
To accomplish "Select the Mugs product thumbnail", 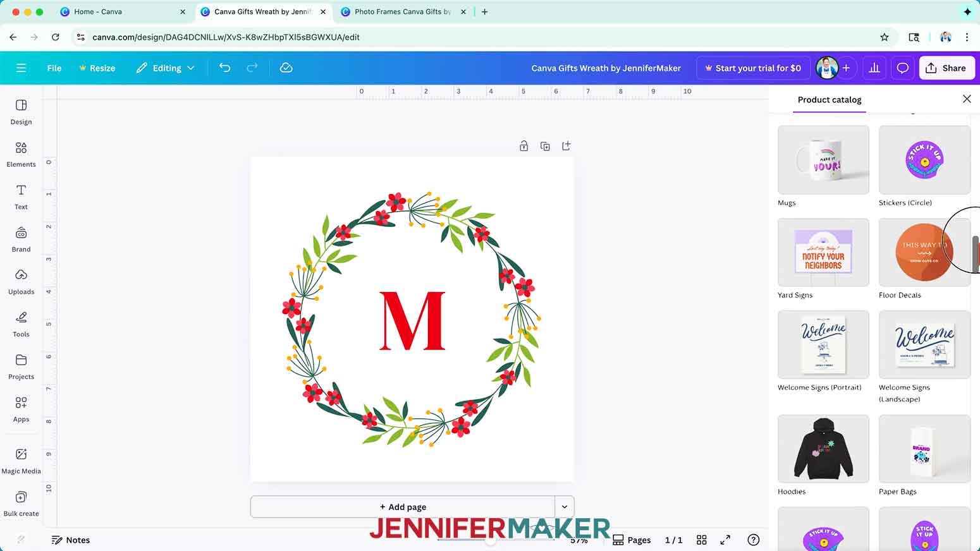I will 823,160.
